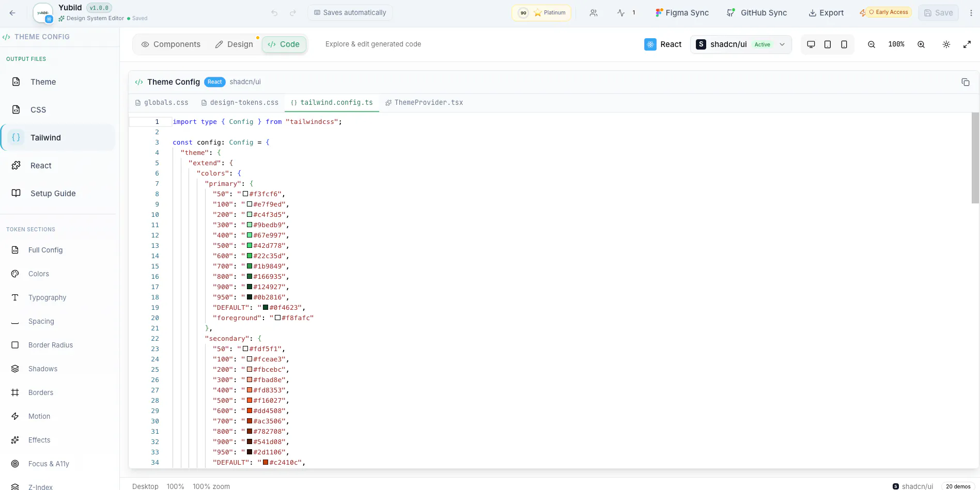Select React in the Output Files list
This screenshot has width=980, height=490.
click(58, 165)
